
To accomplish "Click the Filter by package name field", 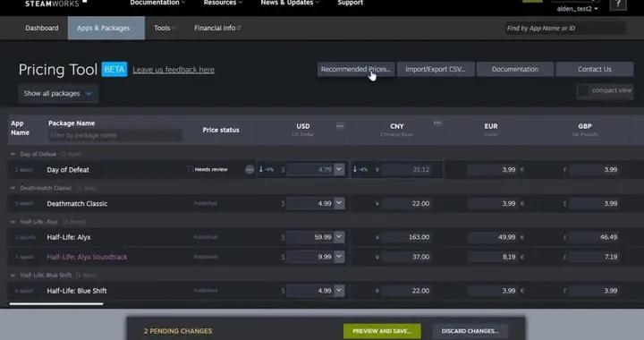I will pos(115,135).
